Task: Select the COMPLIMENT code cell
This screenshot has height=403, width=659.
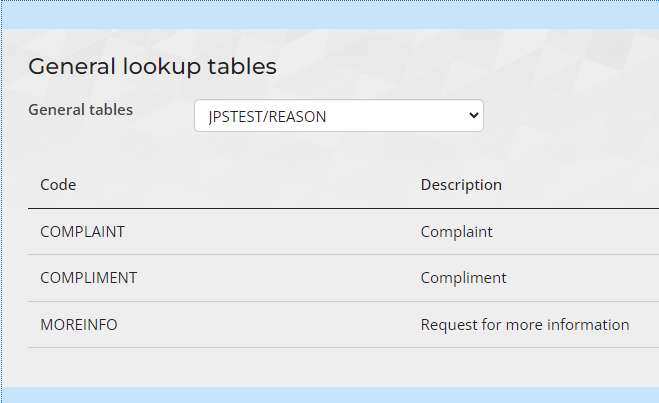Action: pyautogui.click(x=88, y=278)
